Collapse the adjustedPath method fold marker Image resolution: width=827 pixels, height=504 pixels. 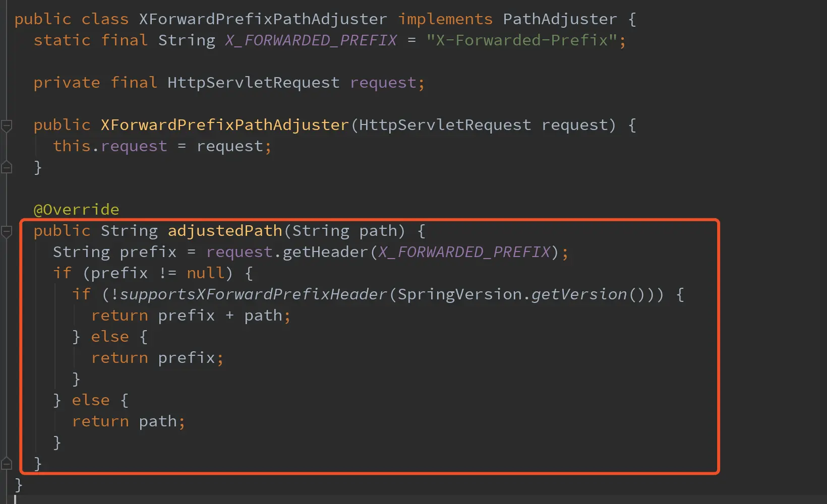coord(7,231)
